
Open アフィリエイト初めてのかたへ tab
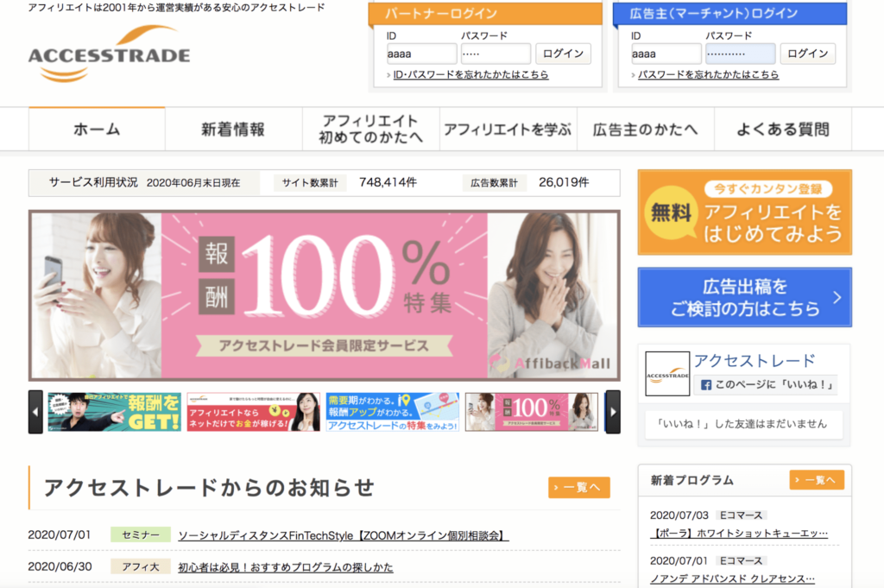click(x=371, y=130)
